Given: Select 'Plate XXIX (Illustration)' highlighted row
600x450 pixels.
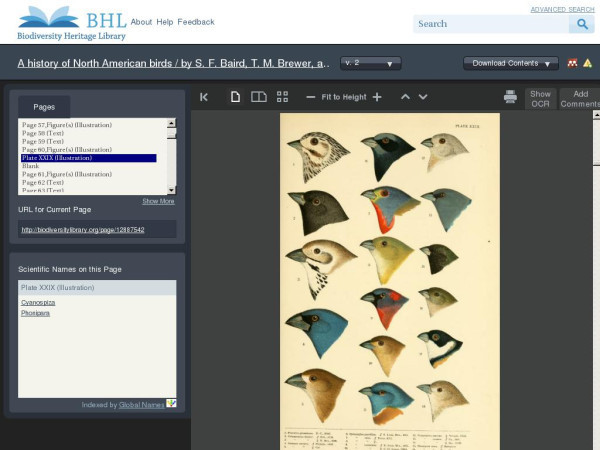Looking at the screenshot, I should click(89, 158).
